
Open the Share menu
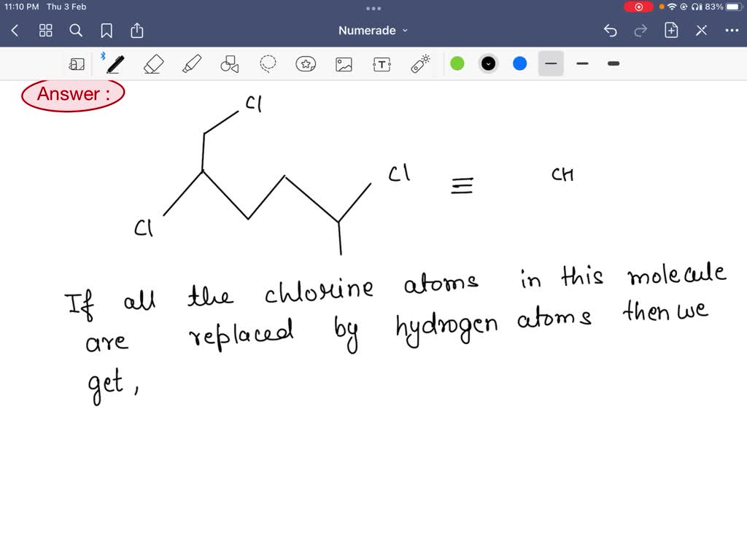137,30
